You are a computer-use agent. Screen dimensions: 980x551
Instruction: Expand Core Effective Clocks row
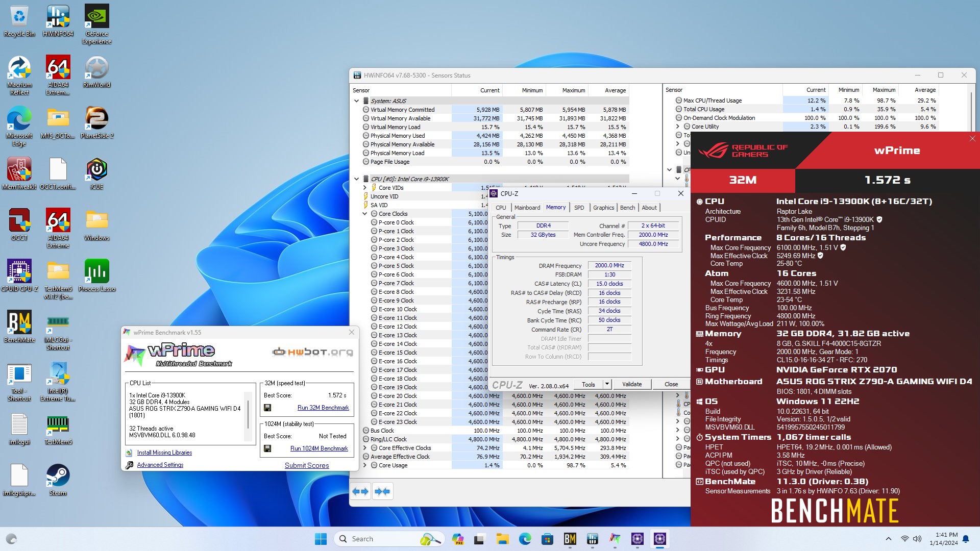(x=365, y=448)
